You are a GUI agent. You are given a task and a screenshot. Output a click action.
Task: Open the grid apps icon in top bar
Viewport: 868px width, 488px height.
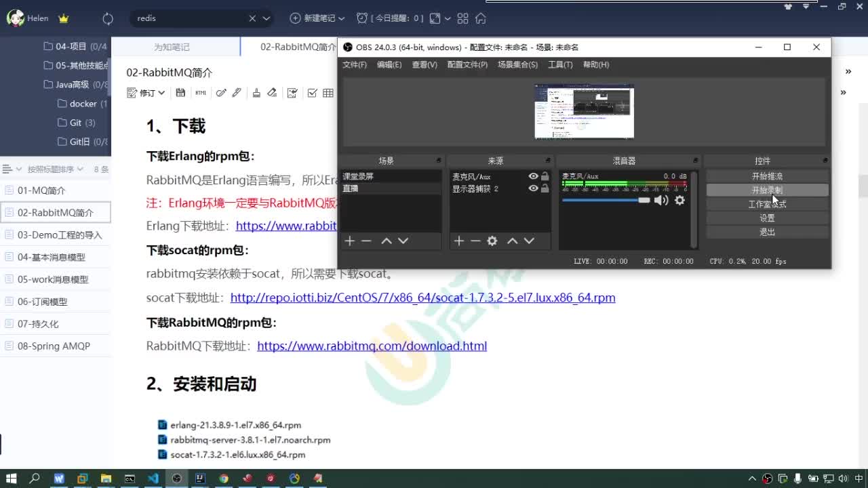pos(463,18)
